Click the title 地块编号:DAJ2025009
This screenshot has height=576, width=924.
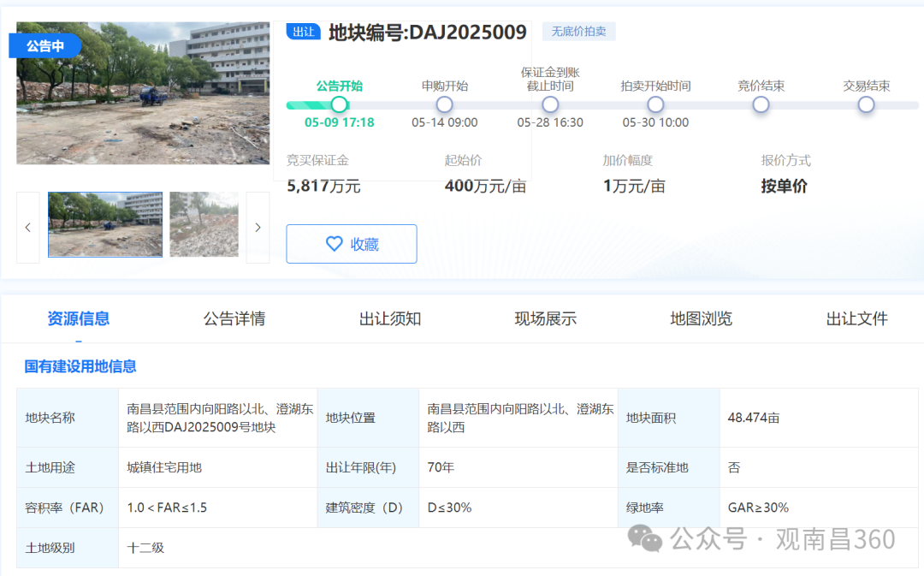pos(427,33)
